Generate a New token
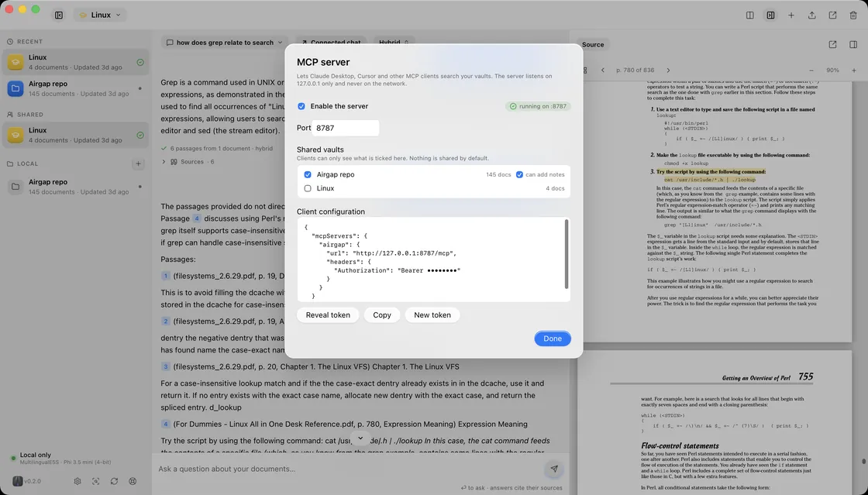This screenshot has width=868, height=495. (432, 315)
